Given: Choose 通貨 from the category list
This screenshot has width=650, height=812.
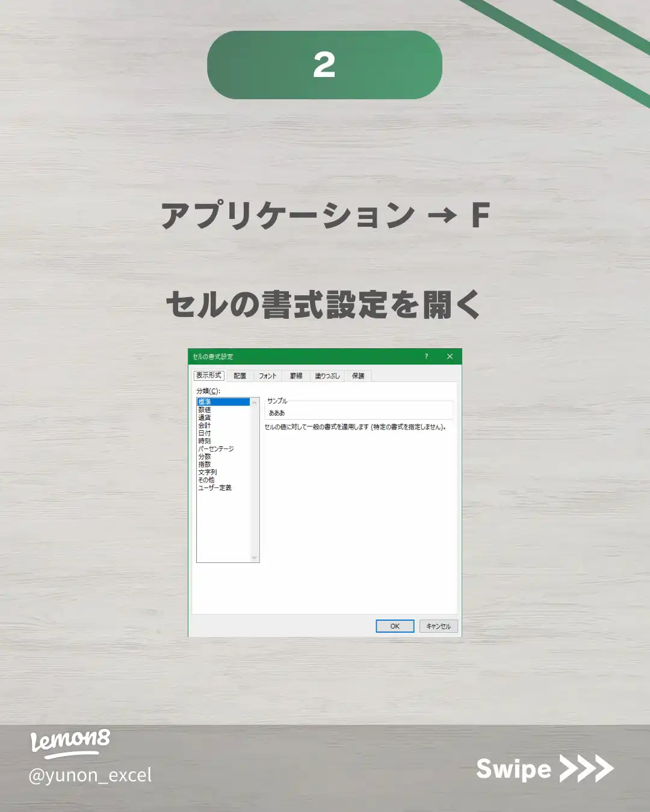Looking at the screenshot, I should (205, 417).
